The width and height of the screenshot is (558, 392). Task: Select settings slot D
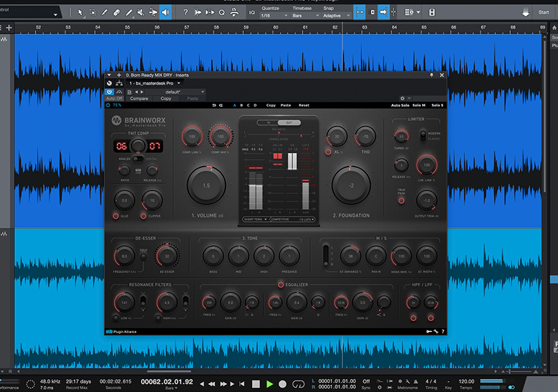pyautogui.click(x=255, y=105)
